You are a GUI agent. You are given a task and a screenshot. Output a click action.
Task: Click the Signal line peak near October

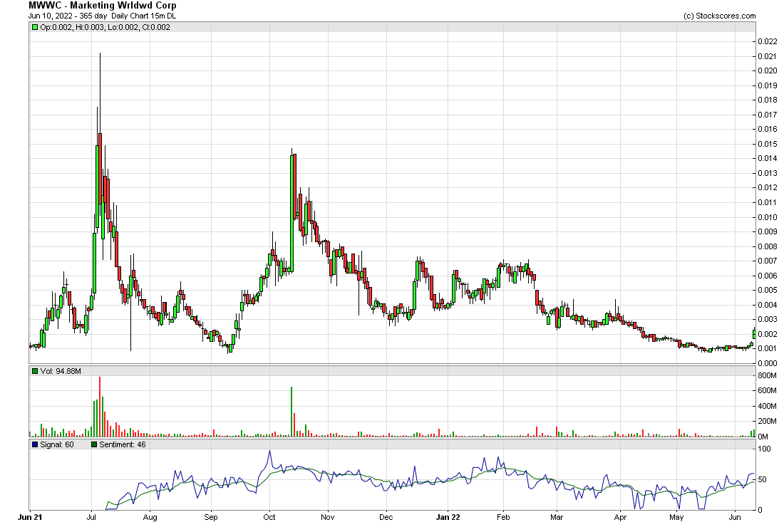270,451
